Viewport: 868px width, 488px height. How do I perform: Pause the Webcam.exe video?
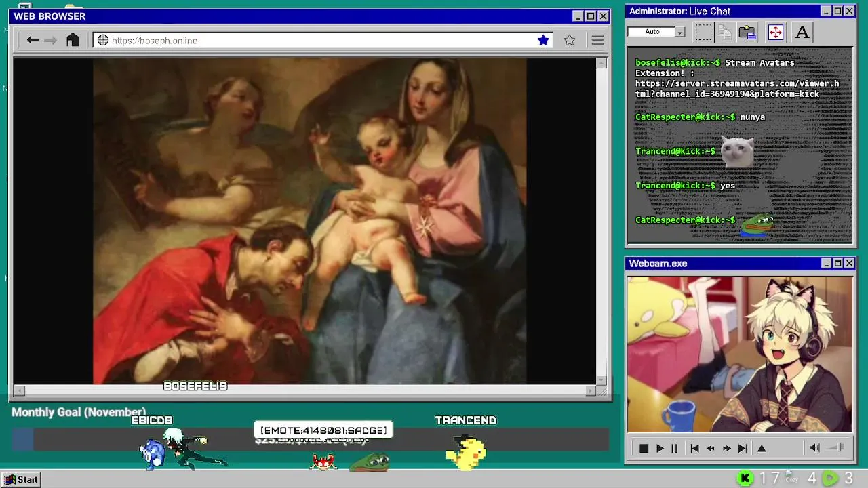point(674,448)
